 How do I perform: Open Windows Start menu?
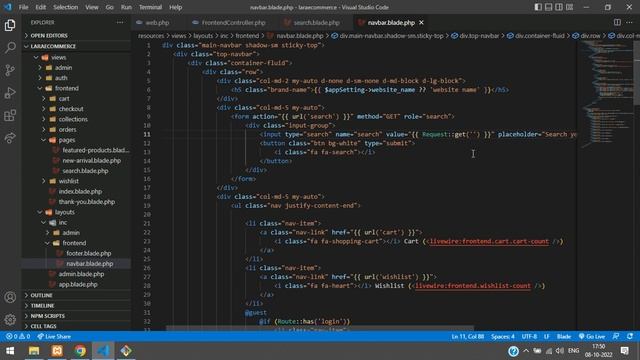(10, 351)
